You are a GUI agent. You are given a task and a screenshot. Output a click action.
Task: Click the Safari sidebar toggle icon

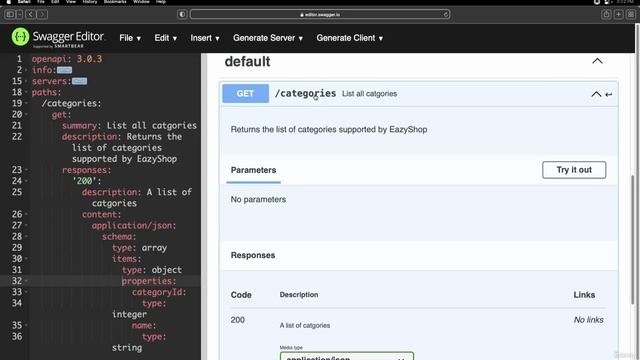pyautogui.click(x=10, y=14)
